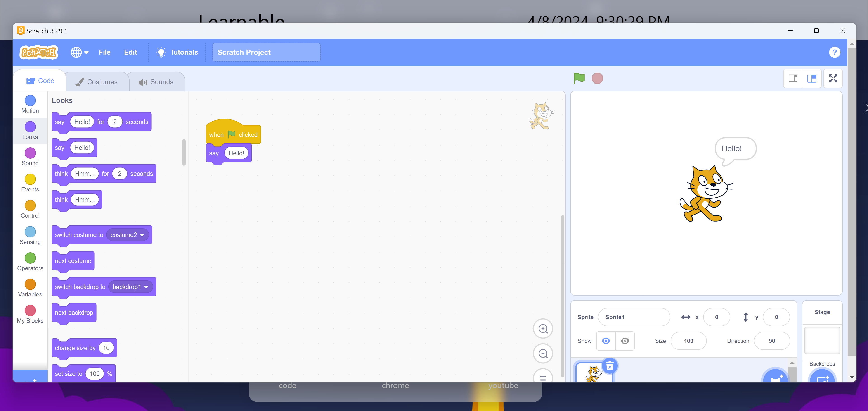Open the File menu
This screenshot has height=411, width=868.
[104, 52]
